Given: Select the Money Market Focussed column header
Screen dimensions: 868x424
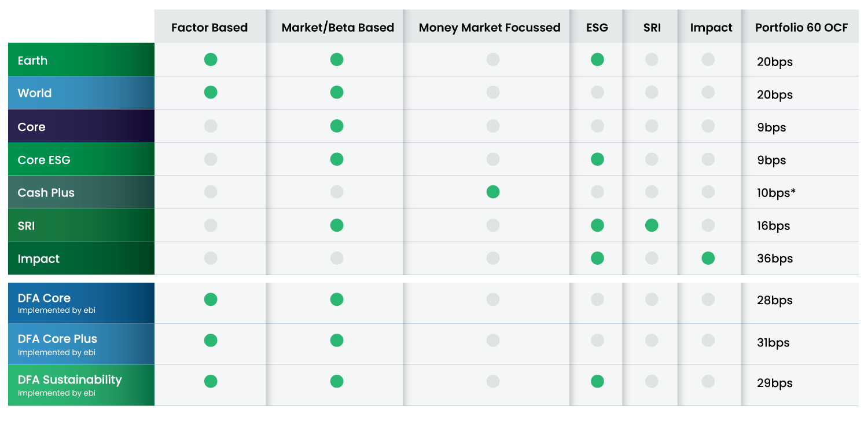Looking at the screenshot, I should 490,27.
